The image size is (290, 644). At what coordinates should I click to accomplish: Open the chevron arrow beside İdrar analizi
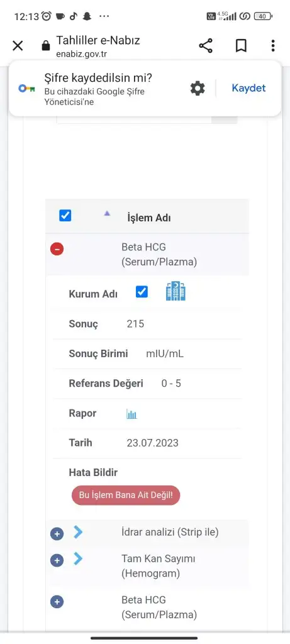[78, 532]
